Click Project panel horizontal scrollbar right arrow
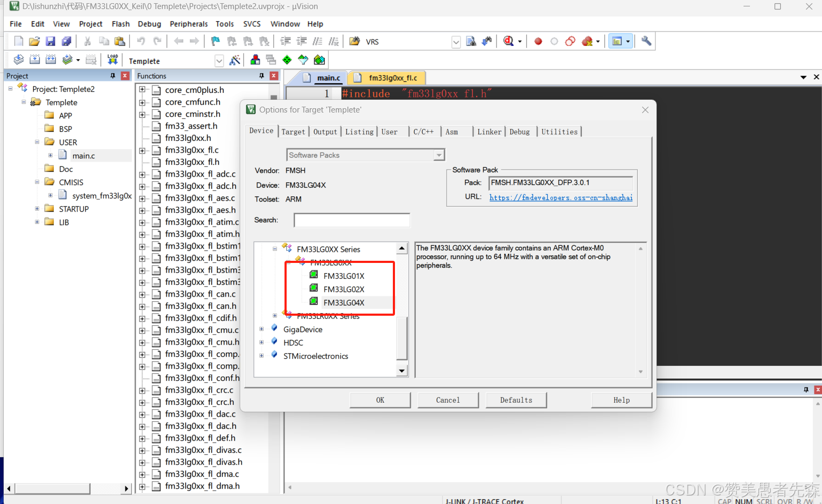822x504 pixels. tap(127, 489)
